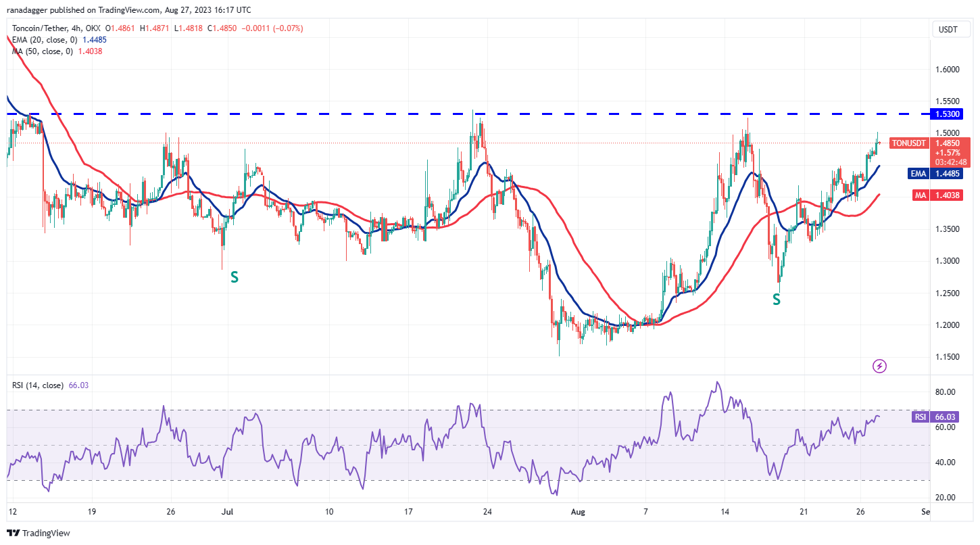Image resolution: width=980 pixels, height=545 pixels.
Task: Click the red TONUSDT price label on the axis
Action: [908, 143]
